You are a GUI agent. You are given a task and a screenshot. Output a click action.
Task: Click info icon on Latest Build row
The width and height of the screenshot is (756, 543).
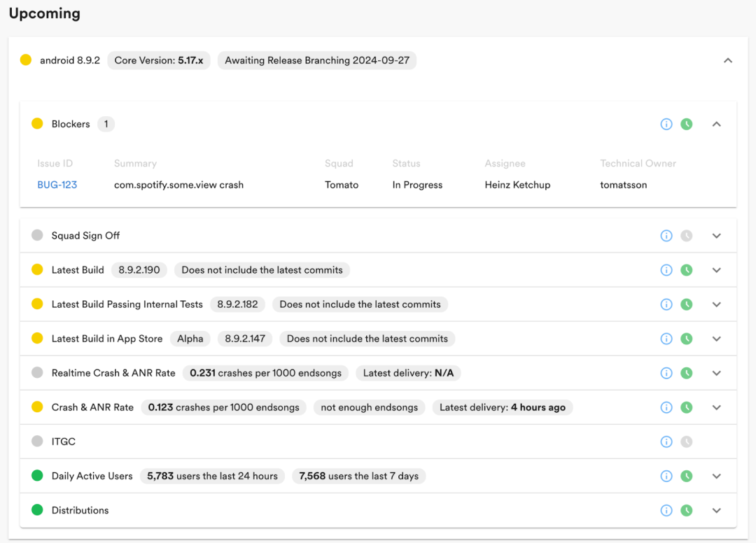(x=666, y=270)
